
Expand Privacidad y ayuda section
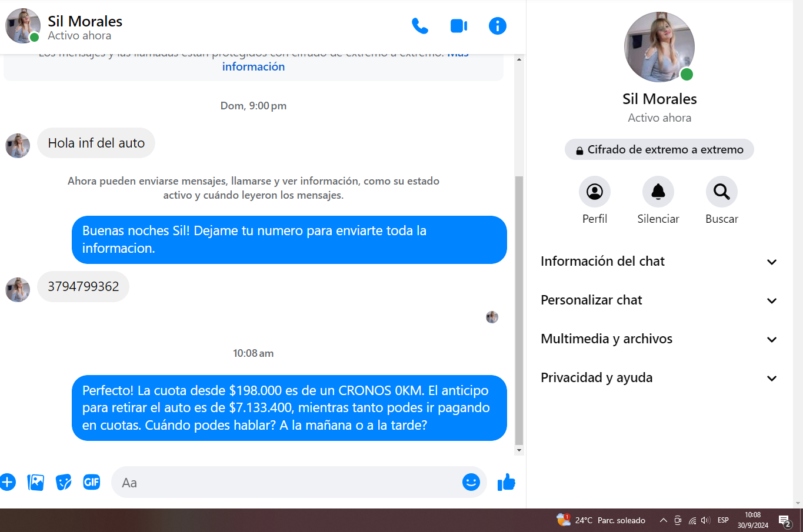659,378
